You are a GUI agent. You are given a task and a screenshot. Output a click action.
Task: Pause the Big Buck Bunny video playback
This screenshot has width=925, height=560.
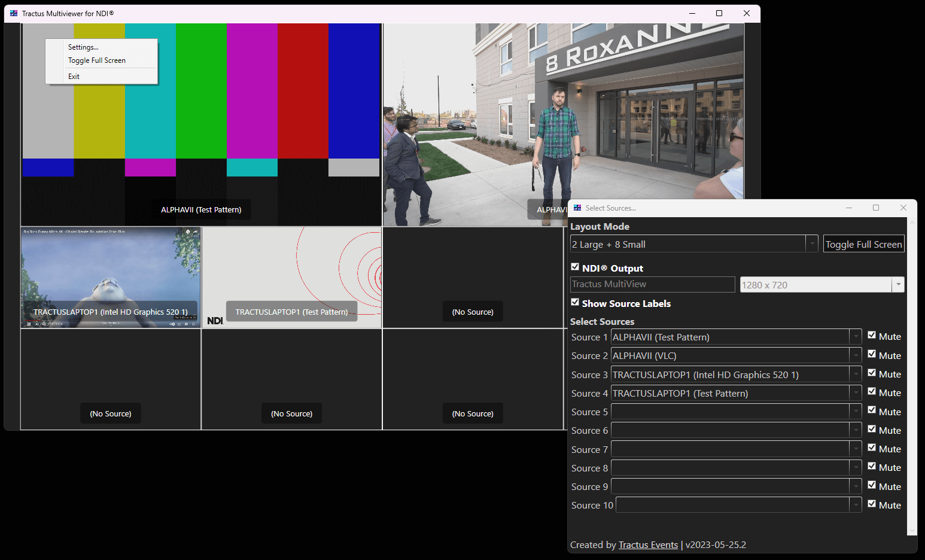point(29,324)
